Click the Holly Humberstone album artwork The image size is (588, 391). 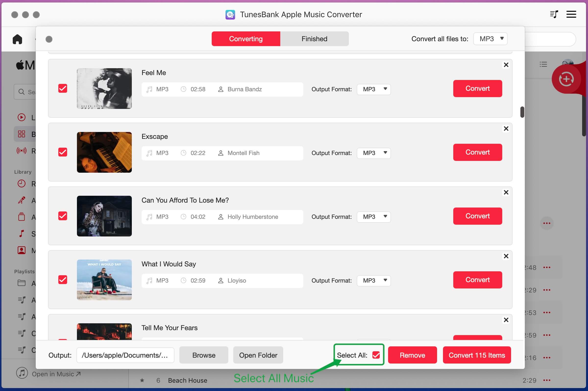pos(104,216)
